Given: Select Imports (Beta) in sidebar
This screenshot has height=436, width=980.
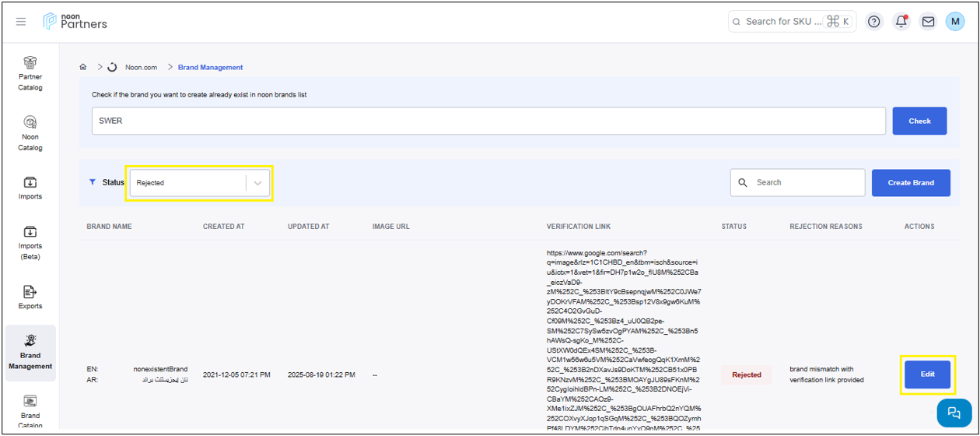Looking at the screenshot, I should [x=30, y=242].
